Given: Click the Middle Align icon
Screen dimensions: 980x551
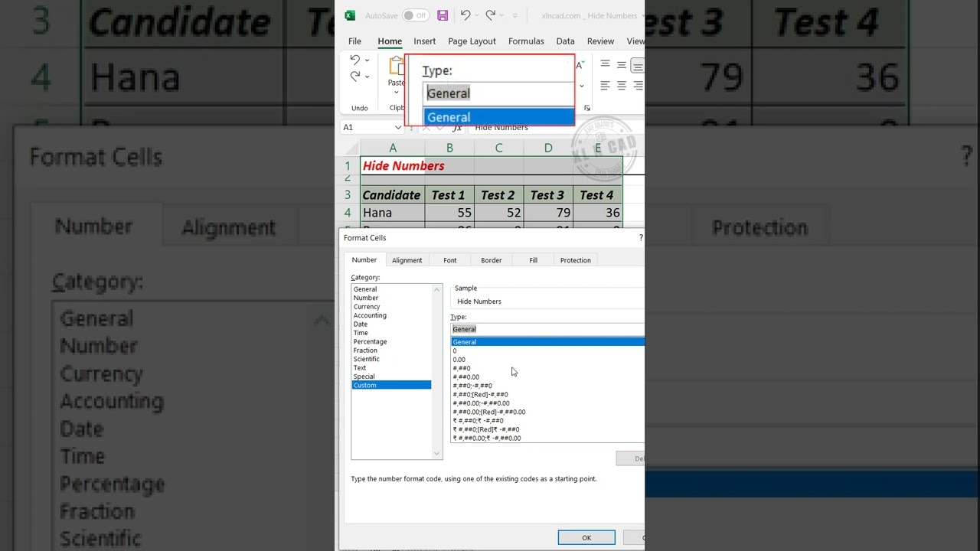Looking at the screenshot, I should point(622,65).
